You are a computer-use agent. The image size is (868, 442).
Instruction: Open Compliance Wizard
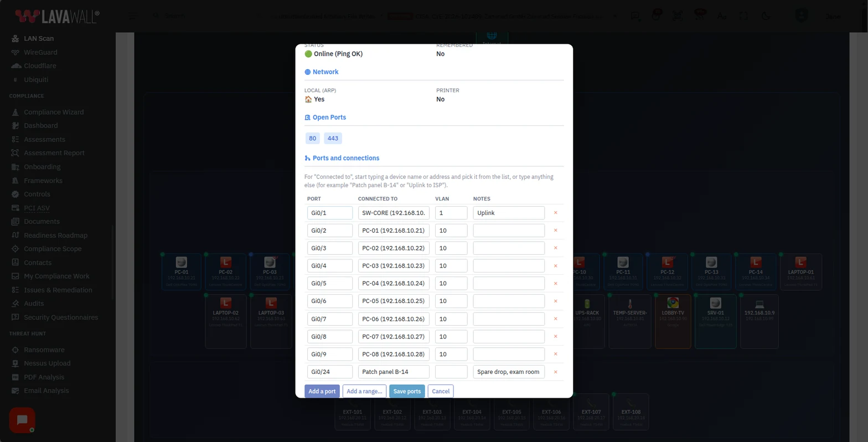point(54,112)
